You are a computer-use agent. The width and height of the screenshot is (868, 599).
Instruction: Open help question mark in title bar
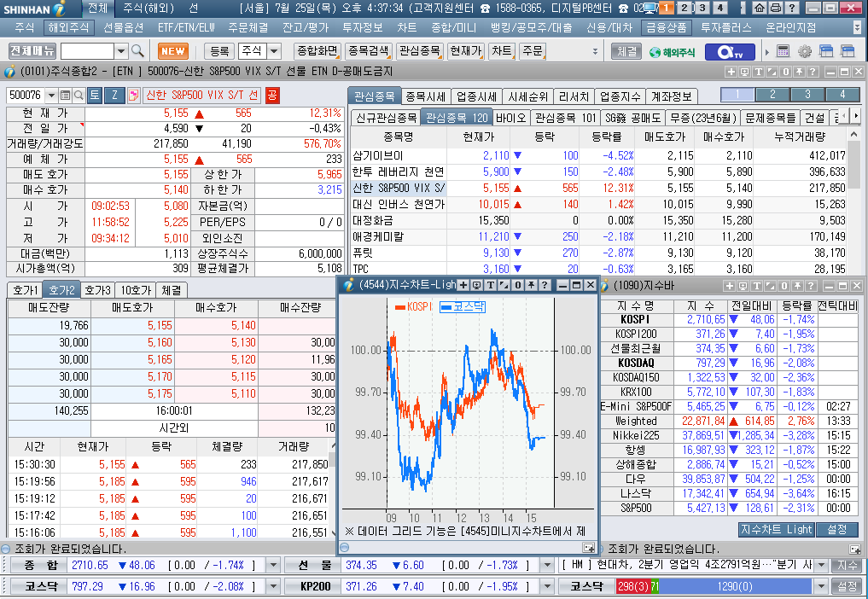point(793,8)
